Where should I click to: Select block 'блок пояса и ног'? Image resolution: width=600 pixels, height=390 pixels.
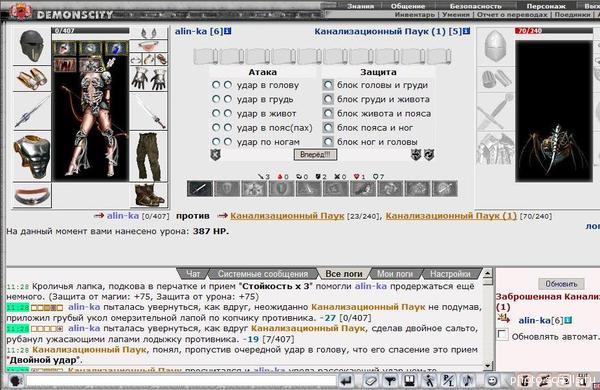pos(328,127)
